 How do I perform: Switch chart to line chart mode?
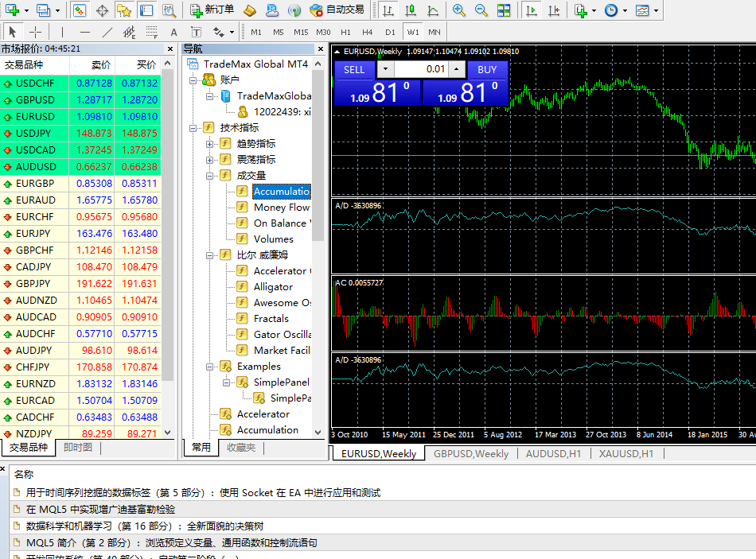tap(433, 10)
